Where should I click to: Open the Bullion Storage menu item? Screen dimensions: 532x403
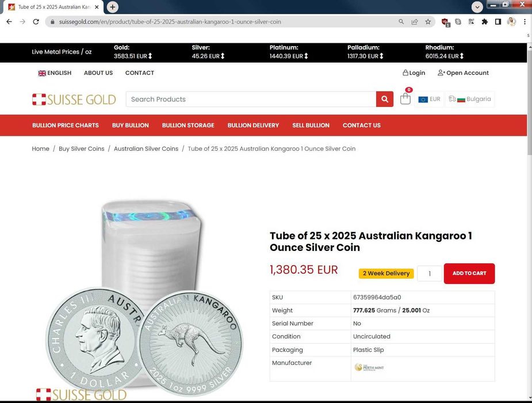tap(188, 126)
